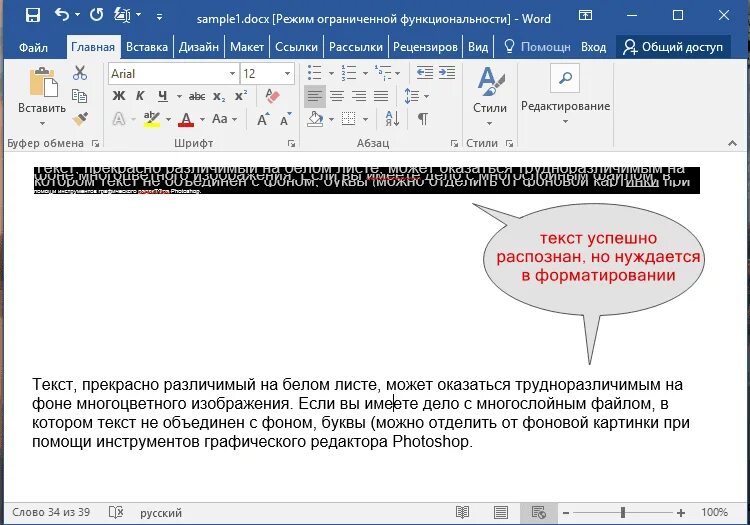The width and height of the screenshot is (750, 525).
Task: Align text left
Action: pyautogui.click(x=315, y=96)
